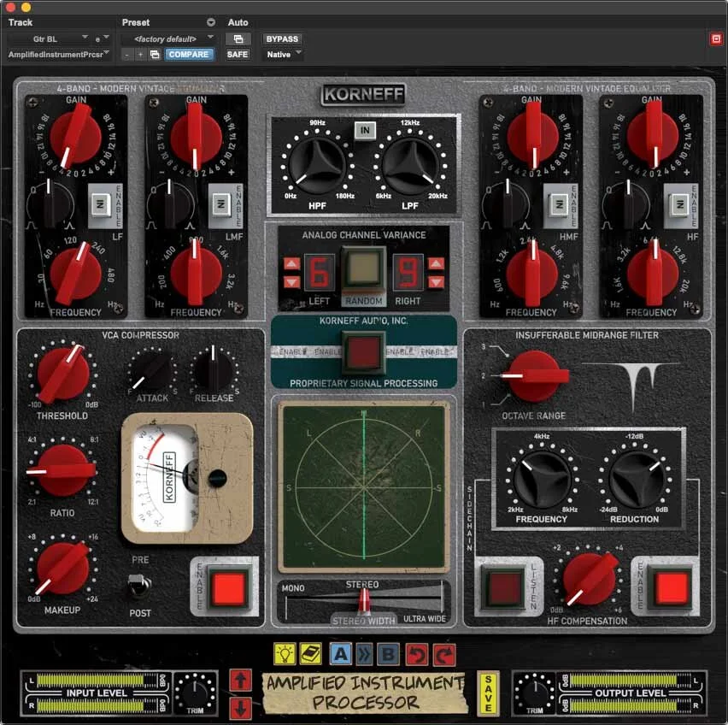The width and height of the screenshot is (728, 725).
Task: Click the BYPASS button
Action: click(282, 39)
